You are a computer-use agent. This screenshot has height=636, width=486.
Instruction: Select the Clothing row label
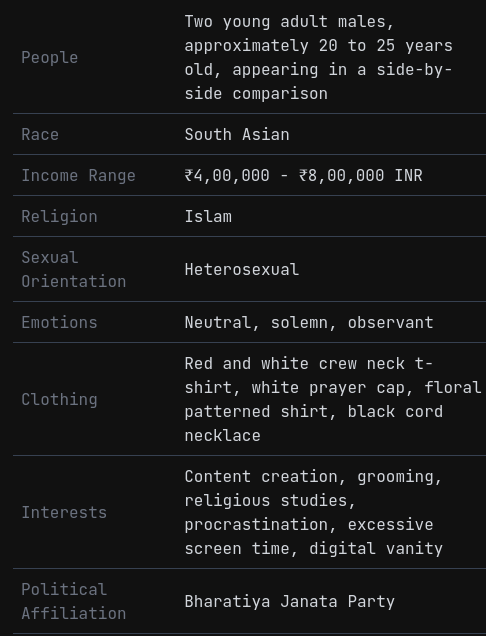click(x=59, y=400)
